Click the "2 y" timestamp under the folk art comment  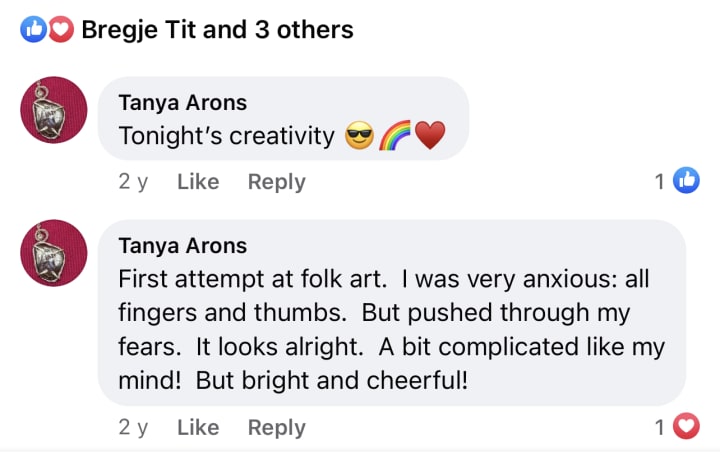(133, 427)
